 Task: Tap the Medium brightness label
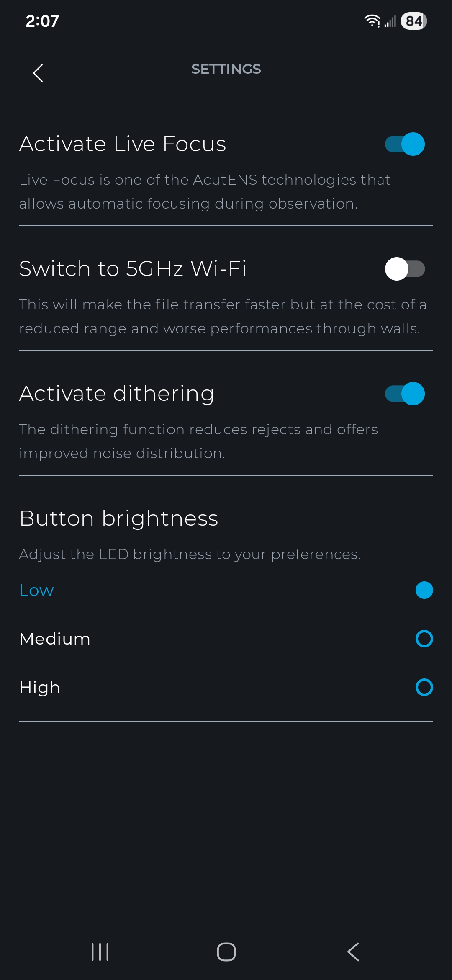(55, 639)
